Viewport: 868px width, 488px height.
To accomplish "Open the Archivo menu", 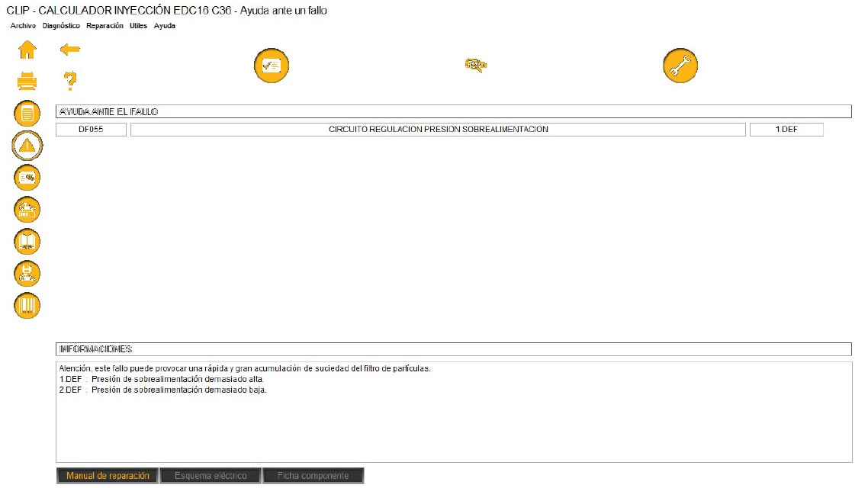I will [23, 25].
